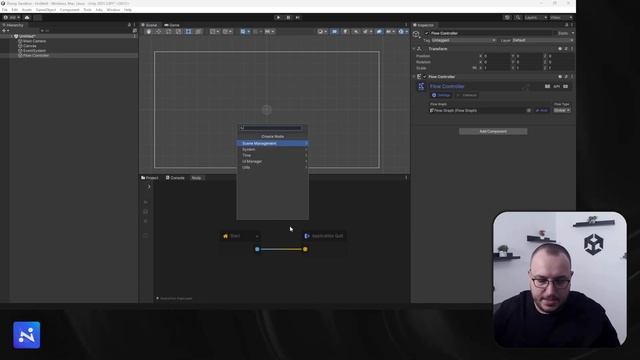Viewport: 640px width, 360px height.
Task: Select the Rect tool in Scene toolbar
Action: pyautogui.click(x=188, y=31)
